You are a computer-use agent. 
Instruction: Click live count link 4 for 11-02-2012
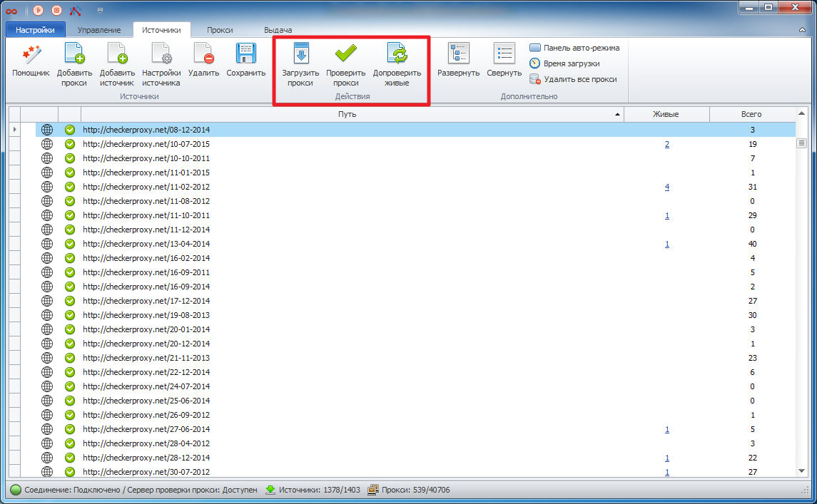667,187
